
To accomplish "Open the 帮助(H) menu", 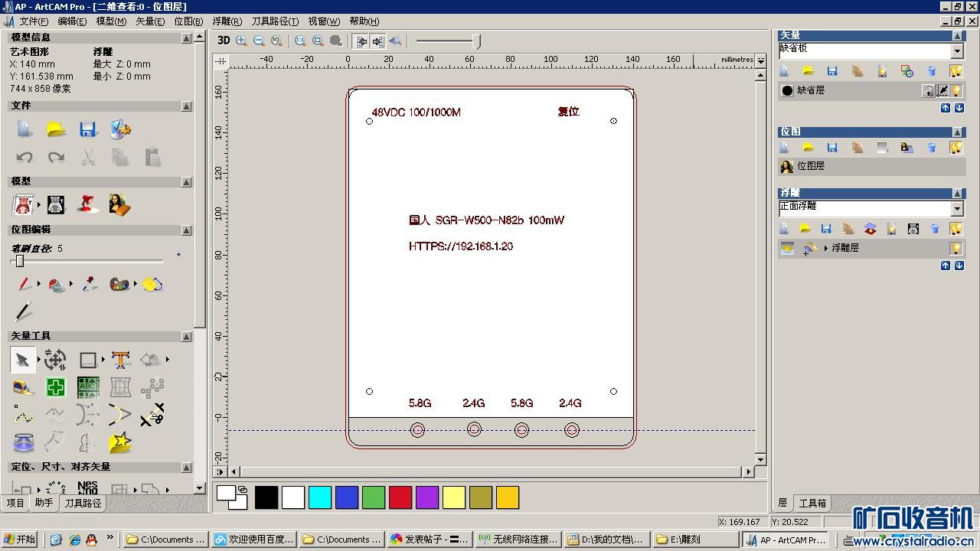I will click(364, 21).
